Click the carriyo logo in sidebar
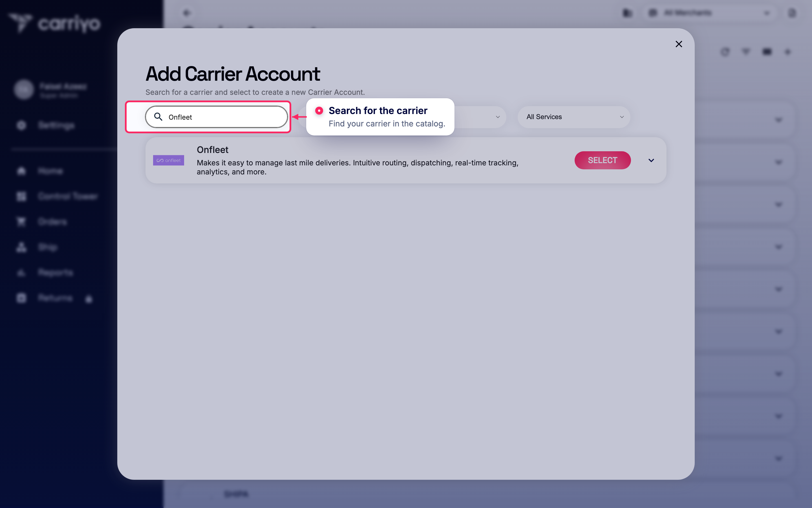 54,23
